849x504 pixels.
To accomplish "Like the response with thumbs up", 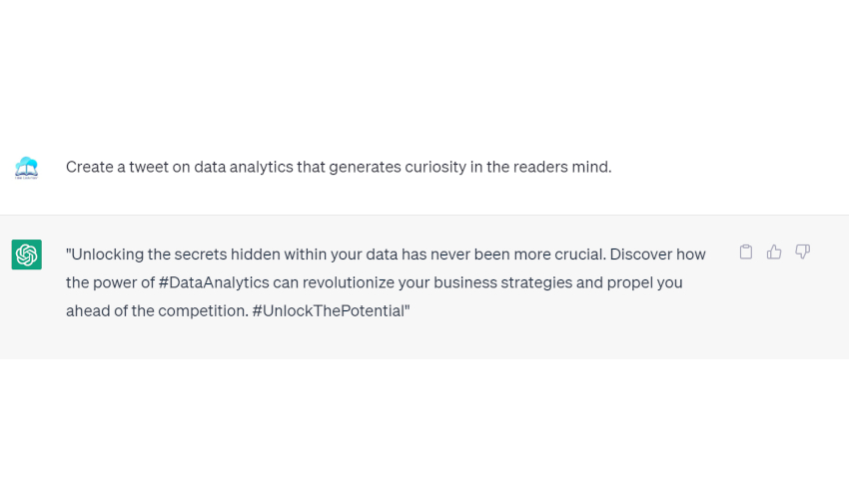I will tap(774, 252).
